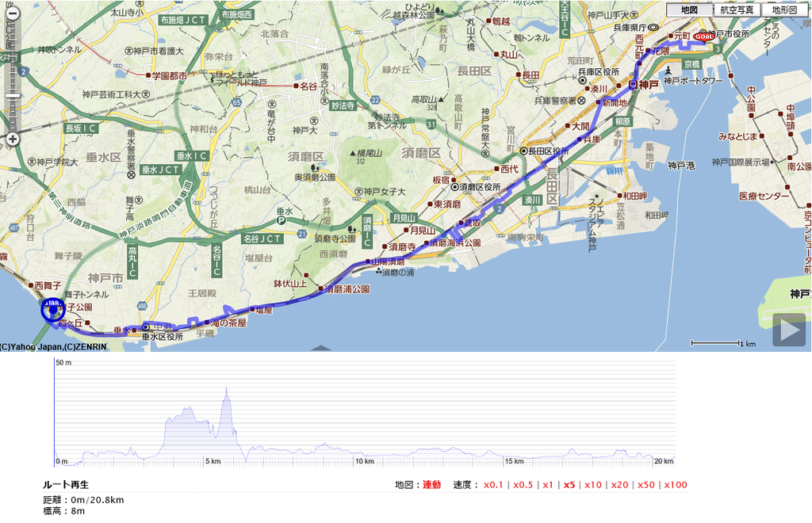Click the 横尾山 mountain marker
The image size is (812, 523).
point(353,153)
